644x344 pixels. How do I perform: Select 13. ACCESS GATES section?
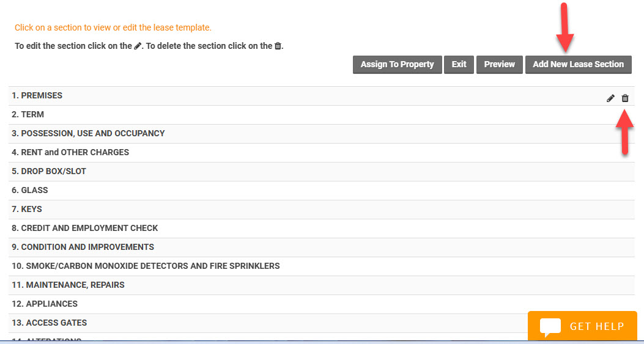(x=50, y=323)
